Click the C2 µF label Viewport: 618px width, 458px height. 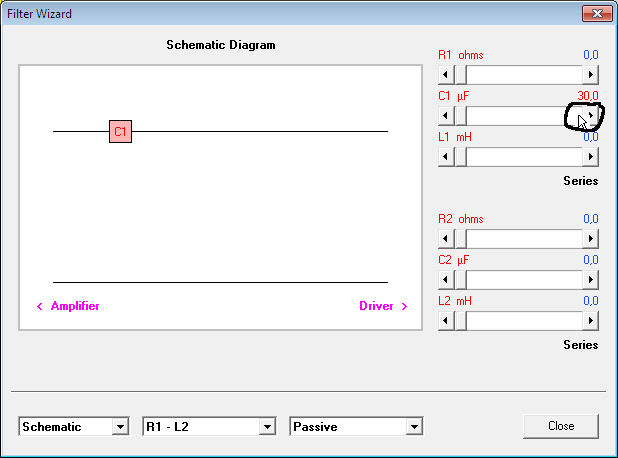[454, 260]
